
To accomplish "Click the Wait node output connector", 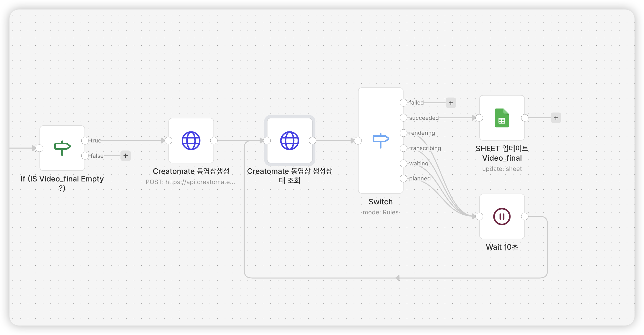I will (525, 216).
